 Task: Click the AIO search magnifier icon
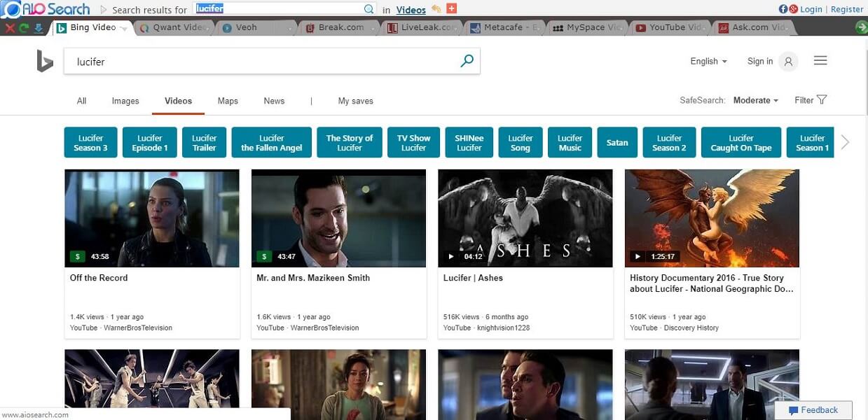coord(369,9)
